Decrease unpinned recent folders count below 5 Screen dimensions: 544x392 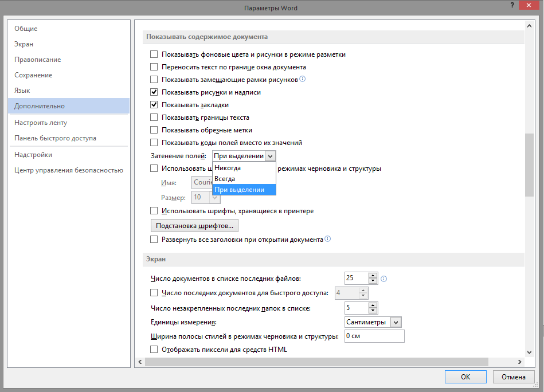373,311
